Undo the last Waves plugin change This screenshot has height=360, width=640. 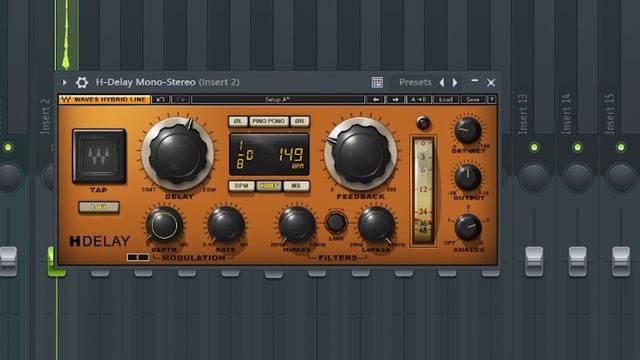point(160,99)
